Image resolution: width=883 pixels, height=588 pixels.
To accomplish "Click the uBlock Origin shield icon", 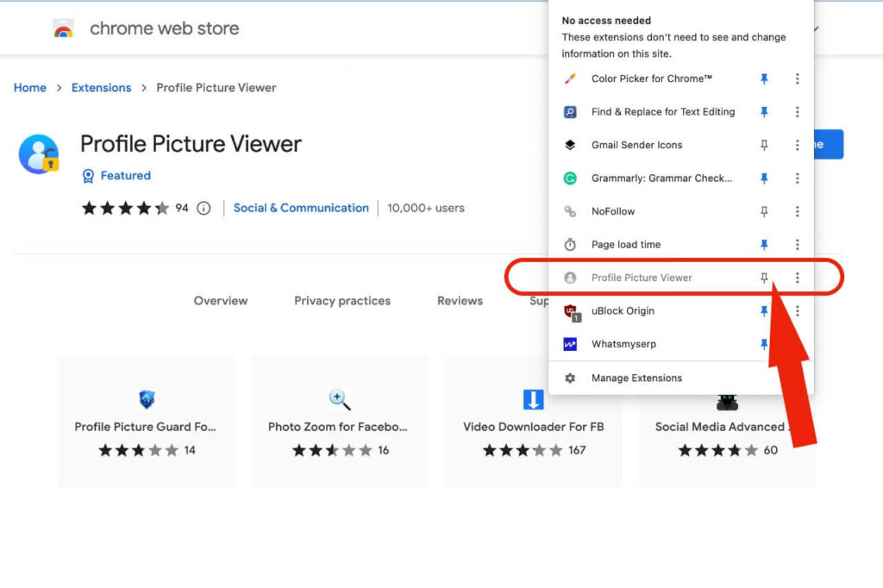I will click(572, 312).
